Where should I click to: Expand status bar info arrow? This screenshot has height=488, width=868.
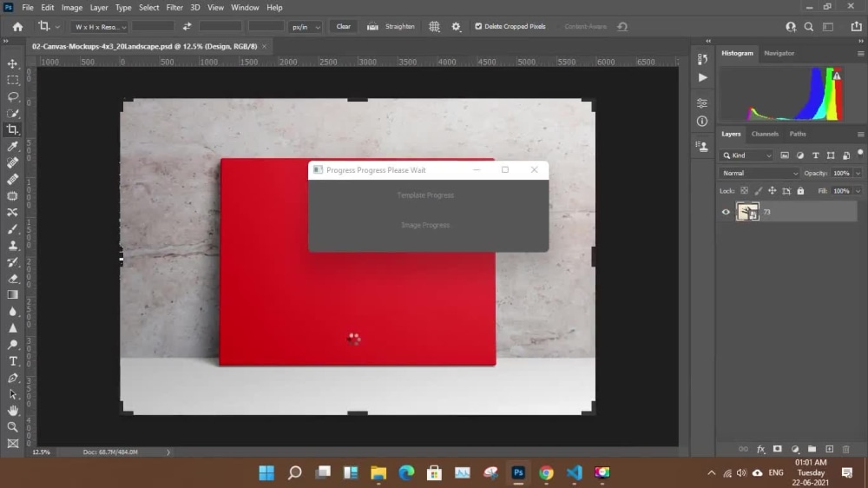tap(168, 452)
